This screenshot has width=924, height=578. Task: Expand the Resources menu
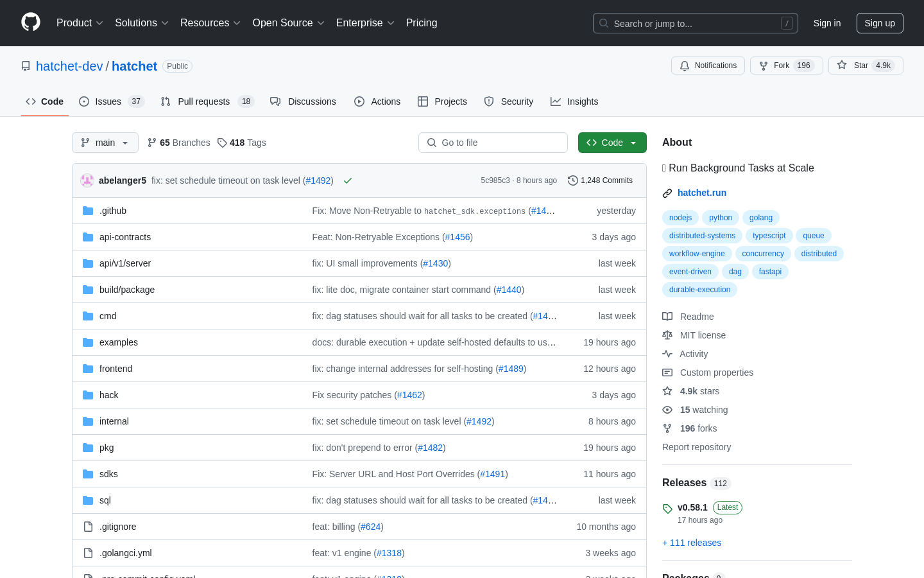[210, 22]
